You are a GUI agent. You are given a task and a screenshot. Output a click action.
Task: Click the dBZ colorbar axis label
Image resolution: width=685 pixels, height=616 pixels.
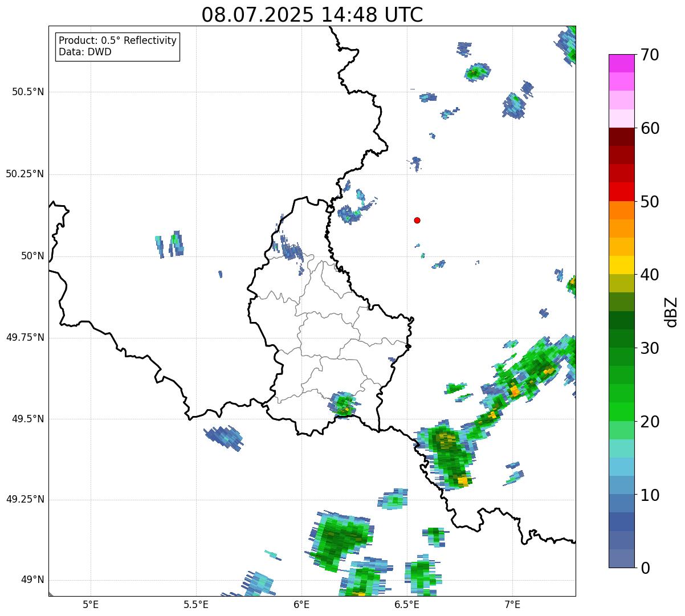[671, 311]
